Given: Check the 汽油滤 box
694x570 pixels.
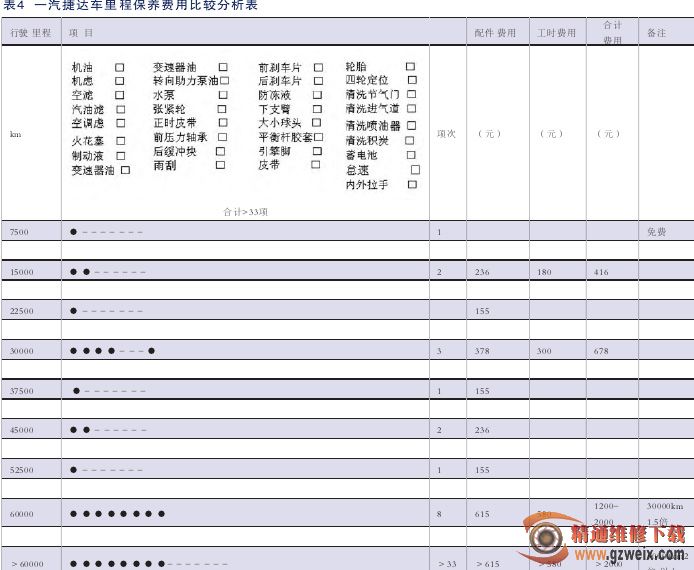Looking at the screenshot, I should [120, 109].
